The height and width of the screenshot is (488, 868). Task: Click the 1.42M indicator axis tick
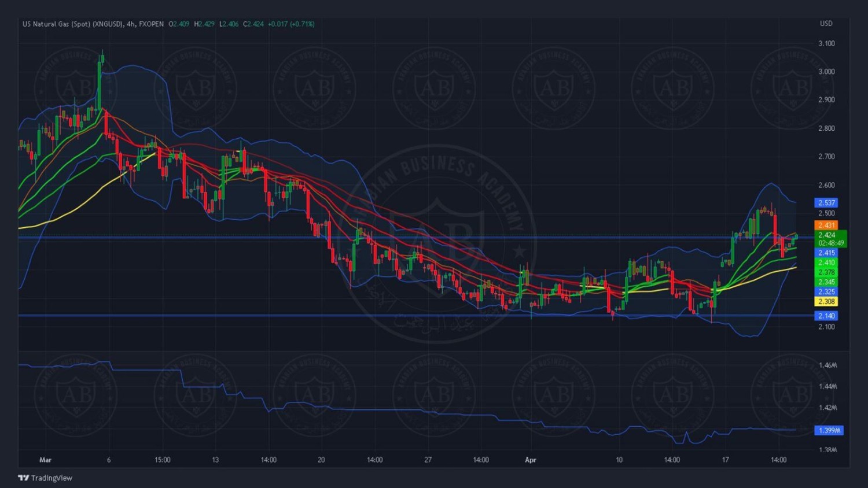828,408
